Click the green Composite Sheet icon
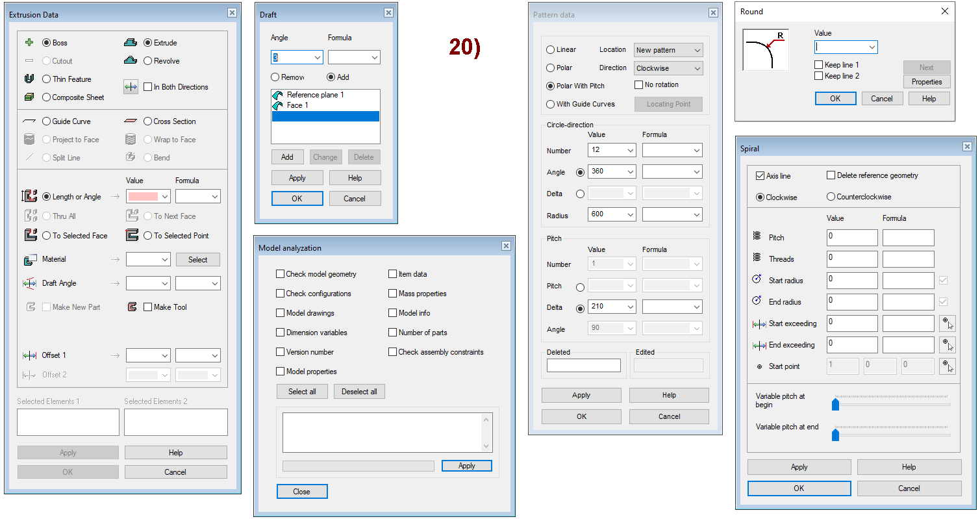 (29, 97)
